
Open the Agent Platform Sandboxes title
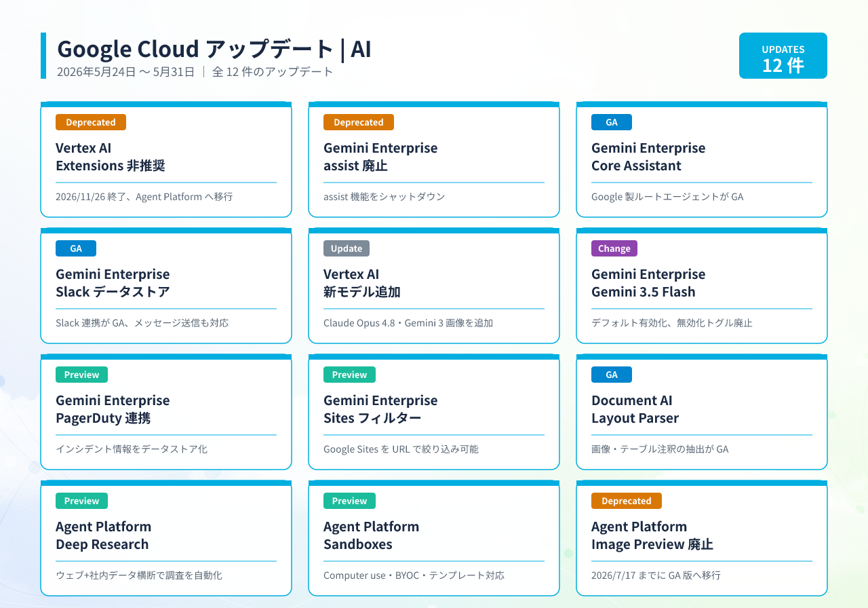tap(371, 535)
